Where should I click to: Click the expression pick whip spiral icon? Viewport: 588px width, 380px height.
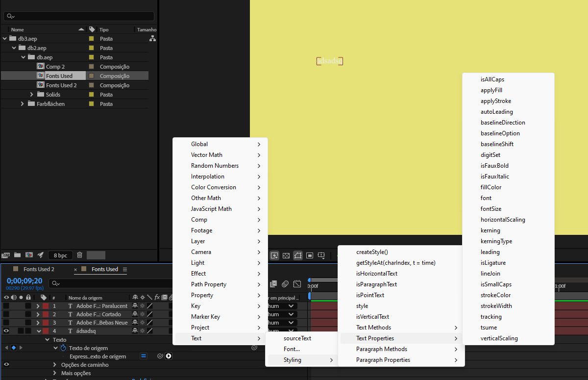[160, 356]
